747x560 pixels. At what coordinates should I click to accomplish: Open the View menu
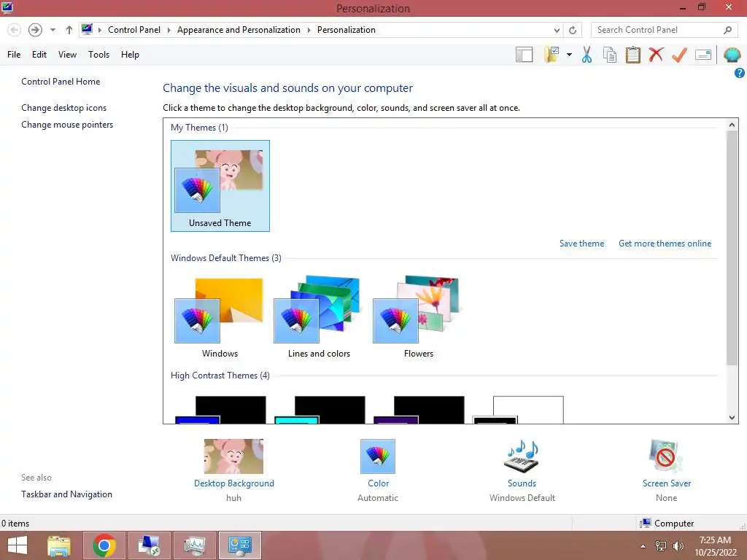[x=67, y=55]
